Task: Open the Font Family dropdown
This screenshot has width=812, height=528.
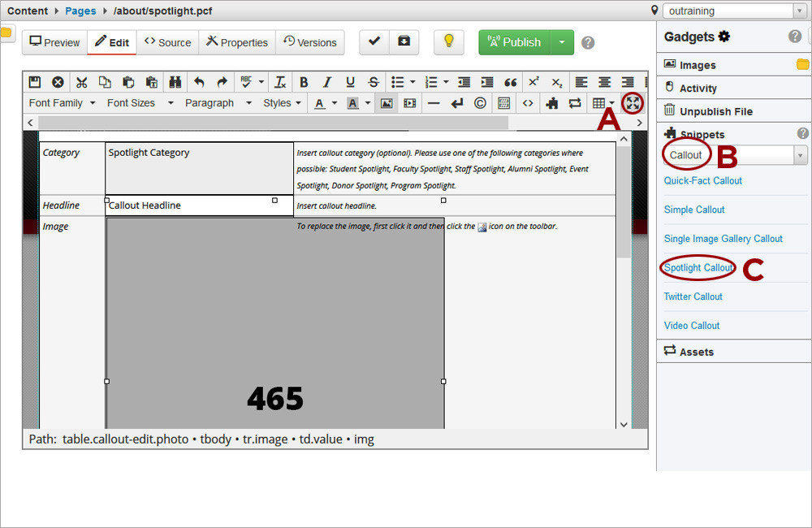Action: 62,103
